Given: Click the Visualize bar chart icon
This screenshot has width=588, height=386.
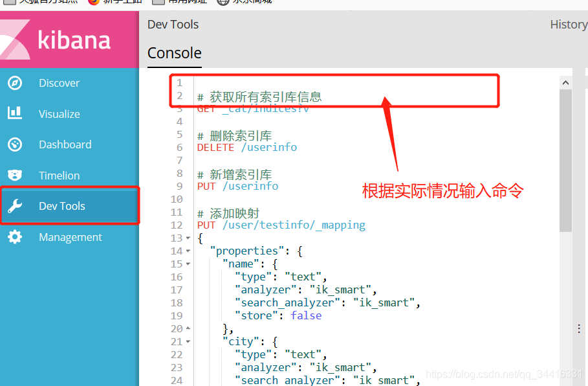Looking at the screenshot, I should 15,113.
